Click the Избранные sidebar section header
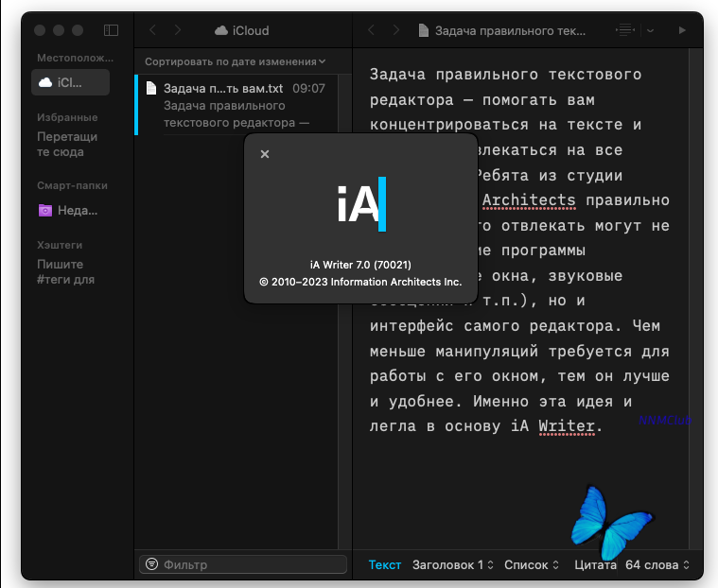718x588 pixels. [x=67, y=117]
